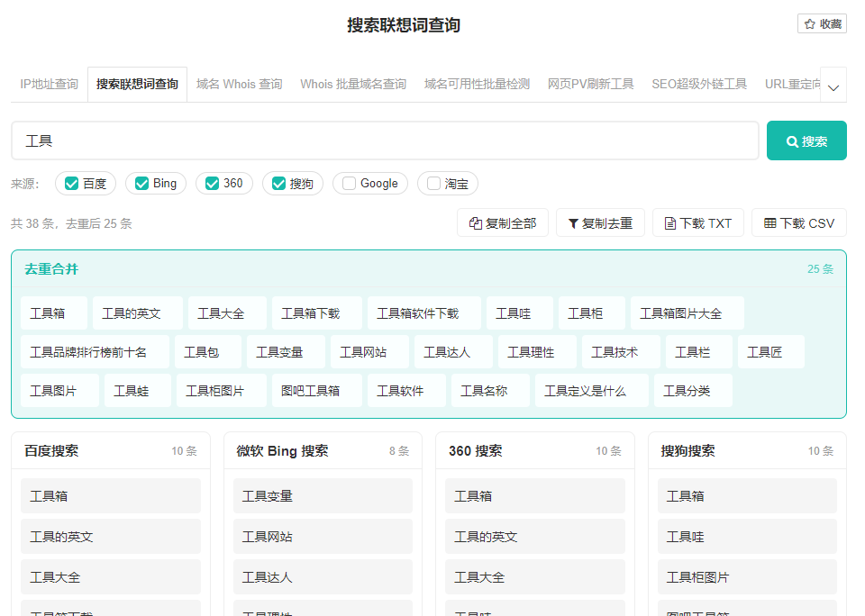Click the 工具变量 tag in 去重合并
865x616 pixels.
[286, 352]
